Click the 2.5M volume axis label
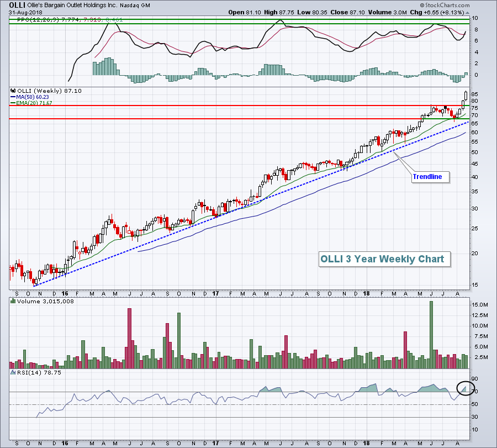The image size is (497, 448). coord(481,357)
